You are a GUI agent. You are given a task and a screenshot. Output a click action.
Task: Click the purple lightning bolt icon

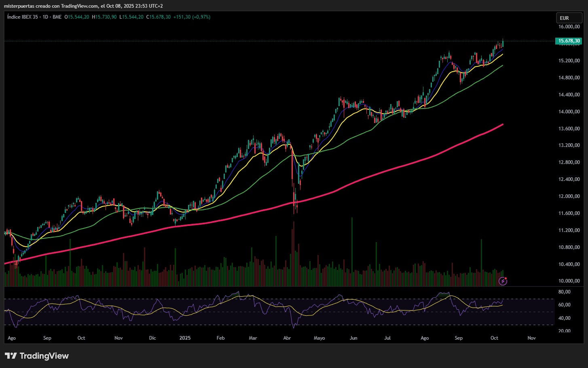503,281
